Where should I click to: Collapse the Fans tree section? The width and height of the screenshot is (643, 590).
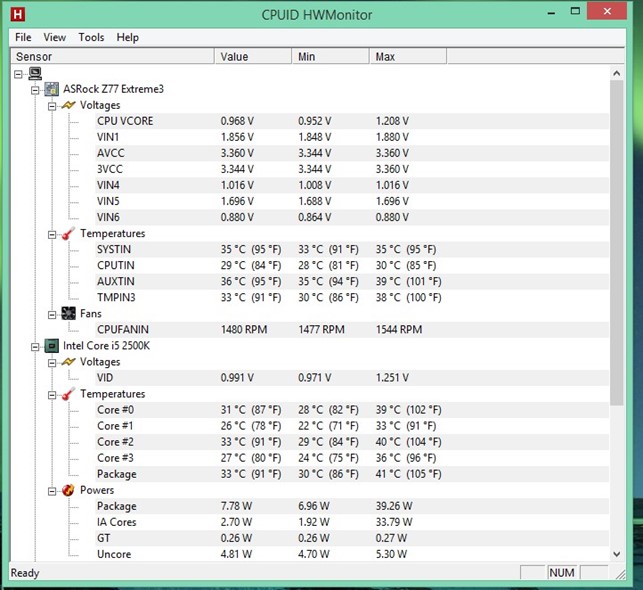(x=51, y=314)
